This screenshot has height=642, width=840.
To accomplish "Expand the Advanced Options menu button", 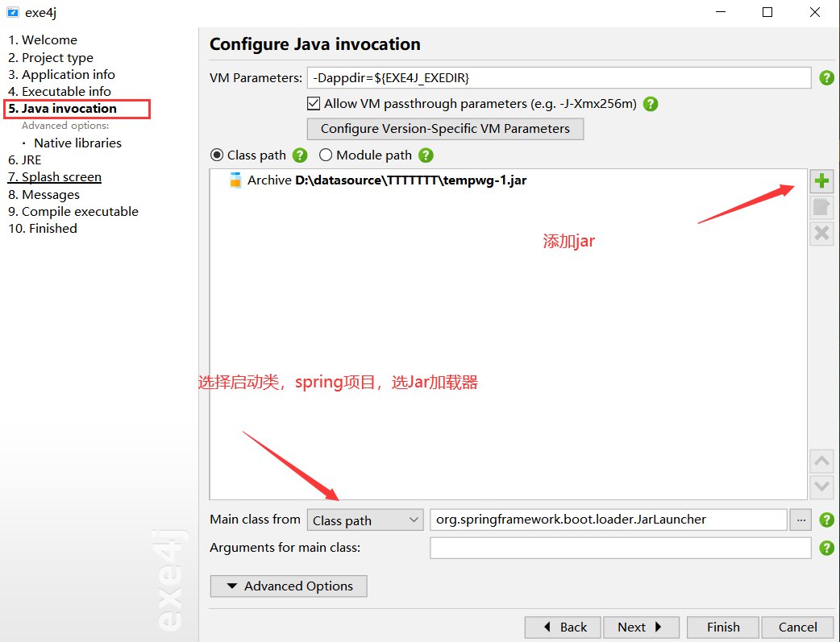I will (x=289, y=586).
